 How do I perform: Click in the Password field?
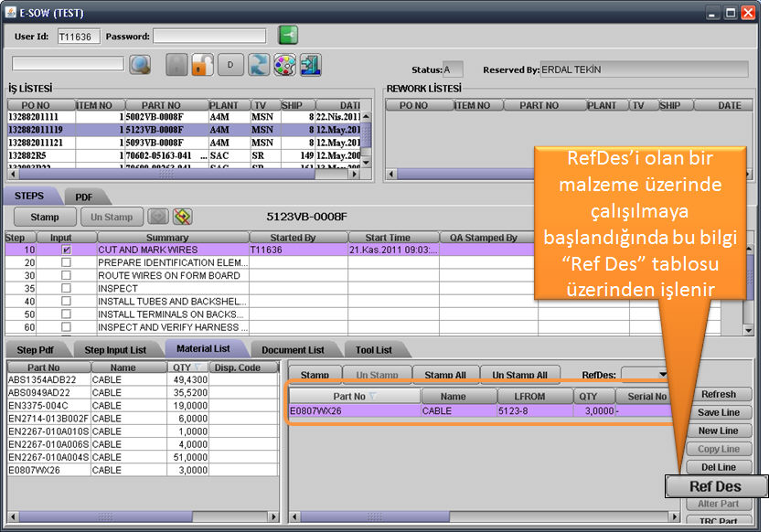coord(209,37)
